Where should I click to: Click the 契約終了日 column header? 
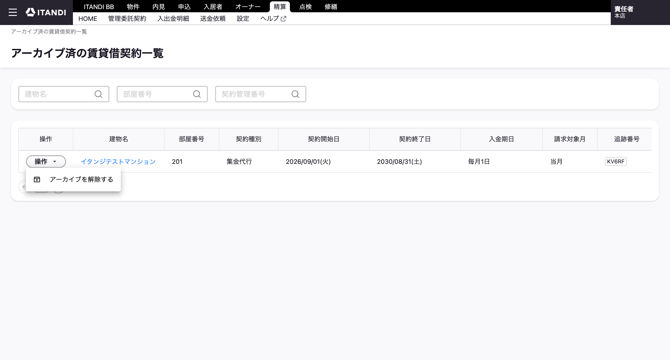click(x=414, y=139)
